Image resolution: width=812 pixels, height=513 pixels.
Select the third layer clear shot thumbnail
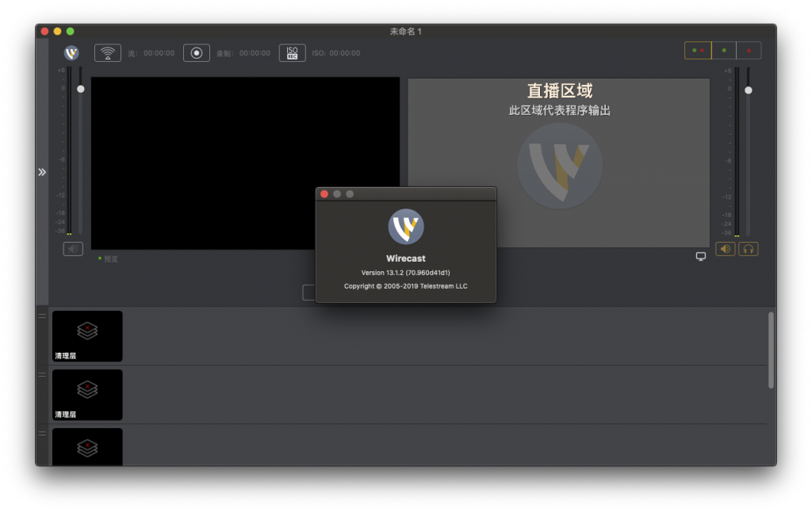point(87,446)
